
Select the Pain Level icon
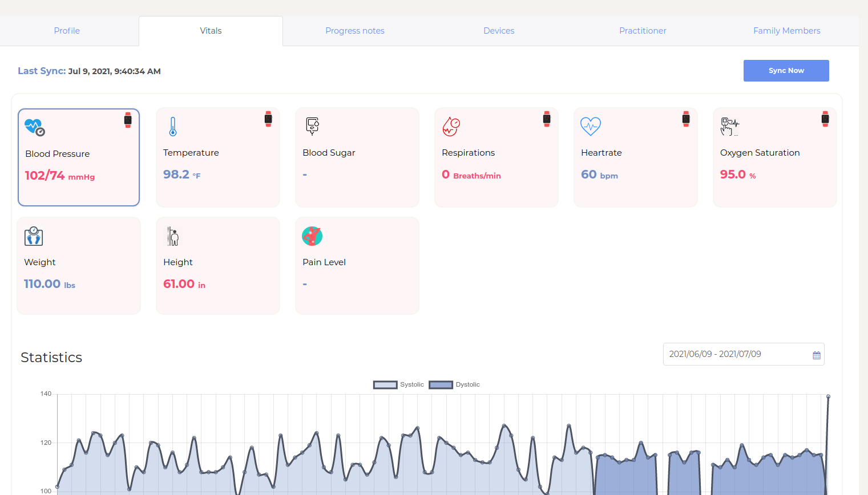(312, 236)
